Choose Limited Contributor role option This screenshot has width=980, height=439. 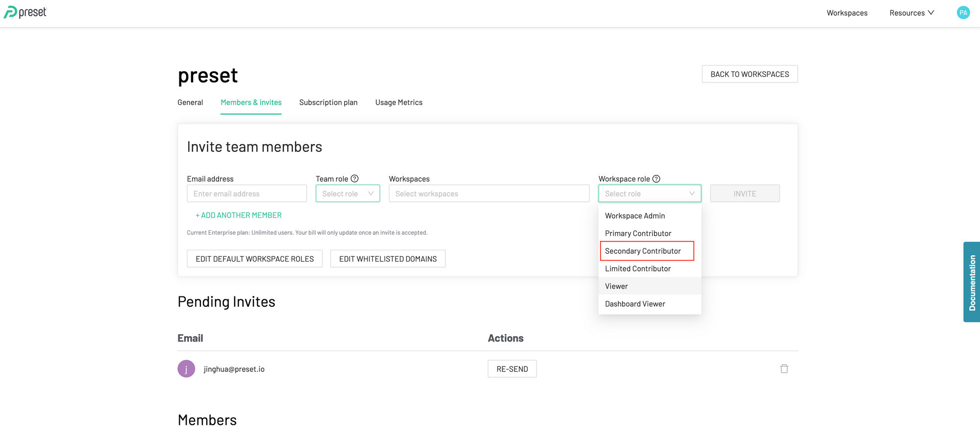(x=650, y=268)
